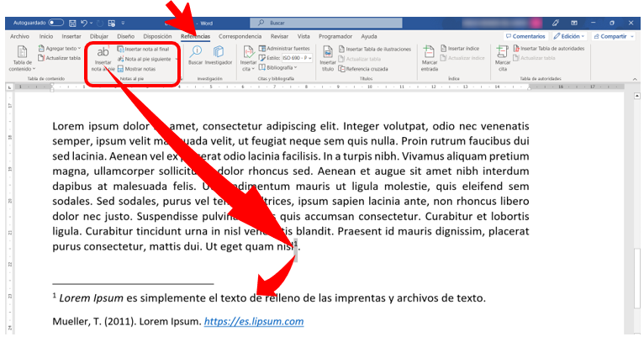
Task: Click the Insertar nota al pie icon
Action: pos(103,58)
